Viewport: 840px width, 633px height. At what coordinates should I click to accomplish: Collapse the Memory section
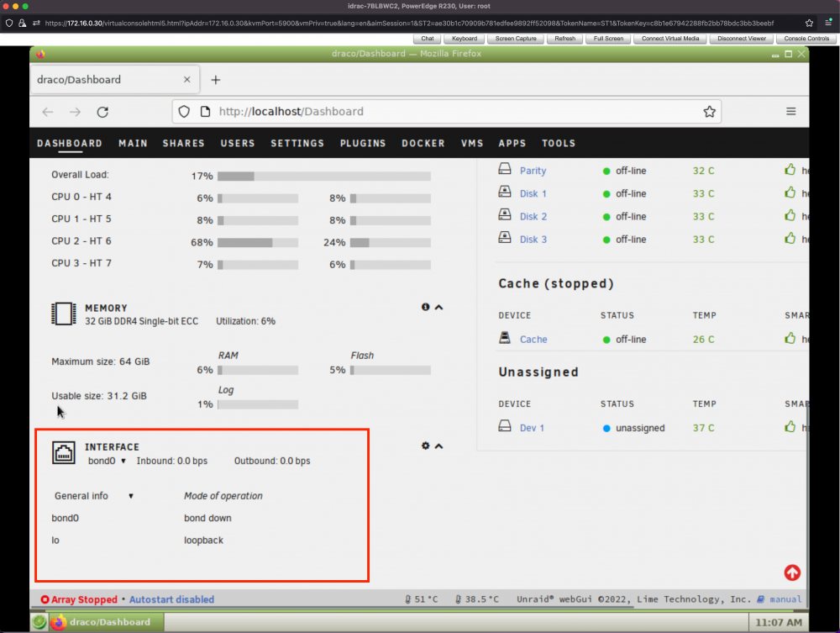click(438, 307)
